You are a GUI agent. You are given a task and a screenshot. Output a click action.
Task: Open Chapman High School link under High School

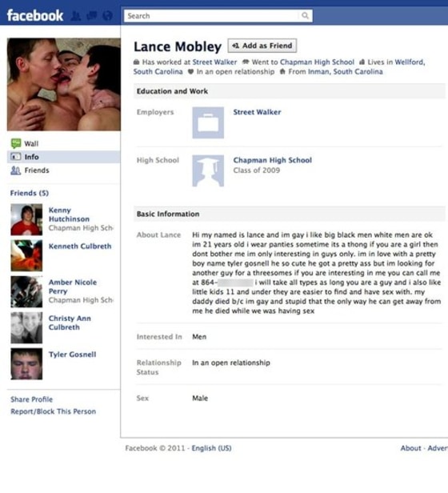pyautogui.click(x=273, y=160)
